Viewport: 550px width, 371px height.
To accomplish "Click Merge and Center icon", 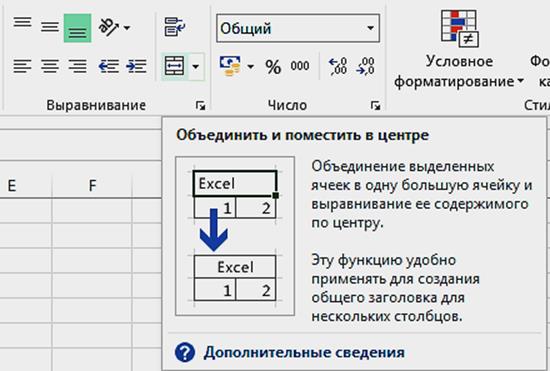I will [x=174, y=66].
